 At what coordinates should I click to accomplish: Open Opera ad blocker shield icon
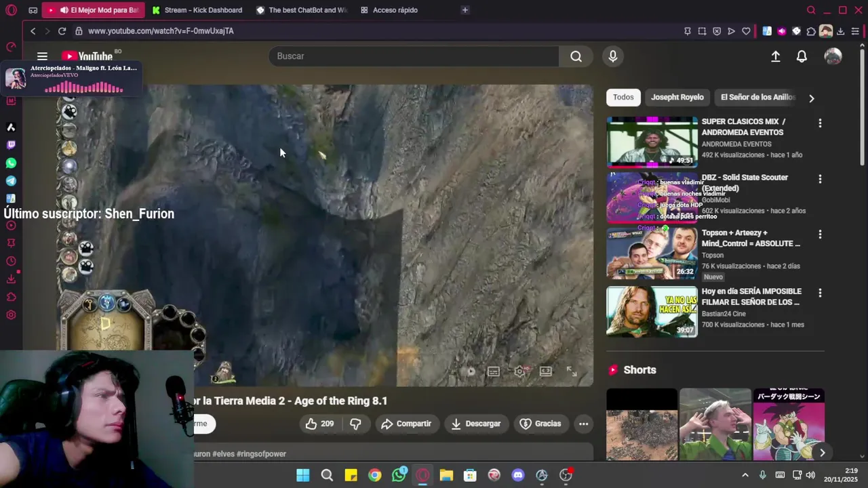pyautogui.click(x=717, y=31)
